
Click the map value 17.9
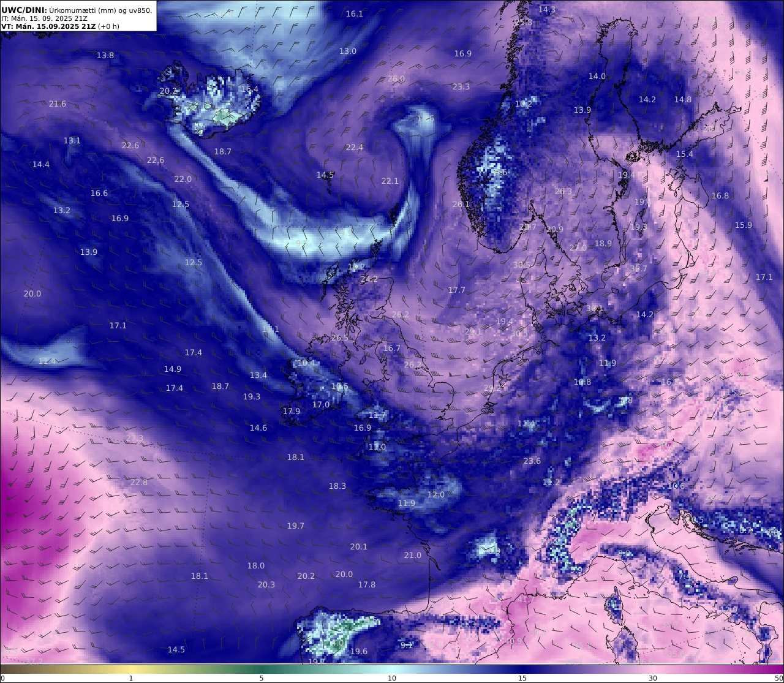pyautogui.click(x=292, y=411)
